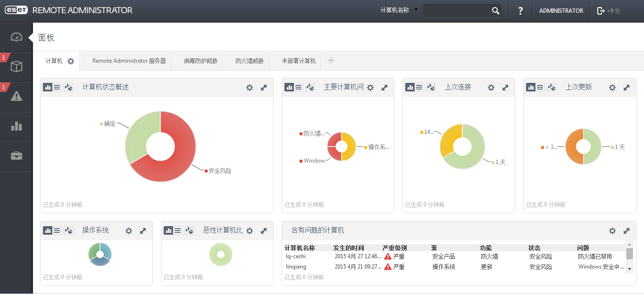The height and width of the screenshot is (294, 644).
Task: Open the 计算机 tab gear menu
Action: click(71, 61)
